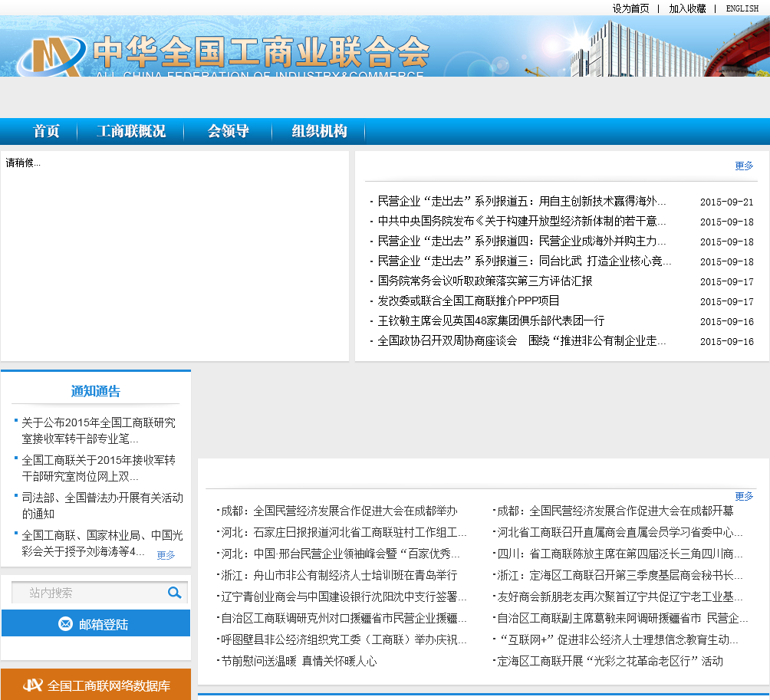The image size is (770, 700).
Task: Open 自治区工商联调研克州对口援疆省市民营企业
Action: 344,618
